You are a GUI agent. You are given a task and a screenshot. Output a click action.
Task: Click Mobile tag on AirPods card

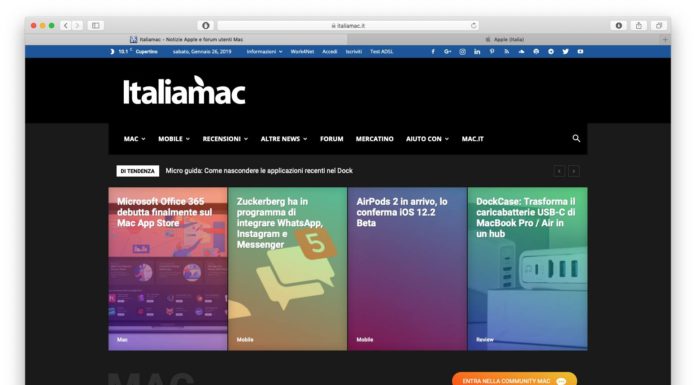click(364, 340)
